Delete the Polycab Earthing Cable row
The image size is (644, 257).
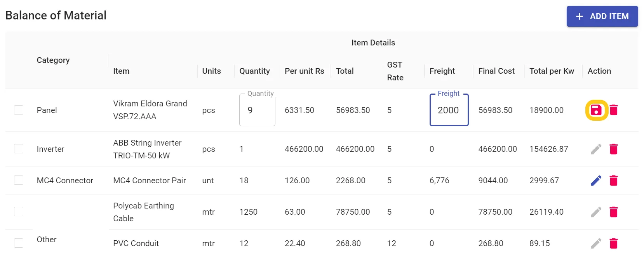point(614,212)
